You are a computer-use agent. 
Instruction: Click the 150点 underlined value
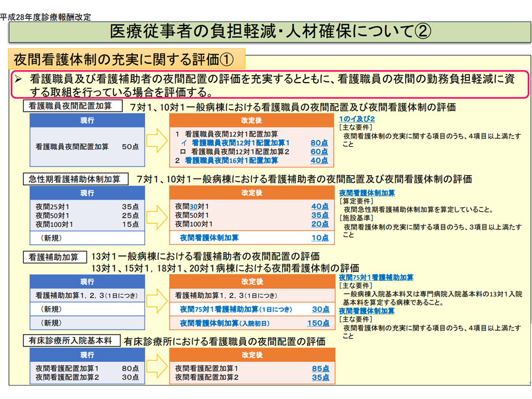coord(318,323)
